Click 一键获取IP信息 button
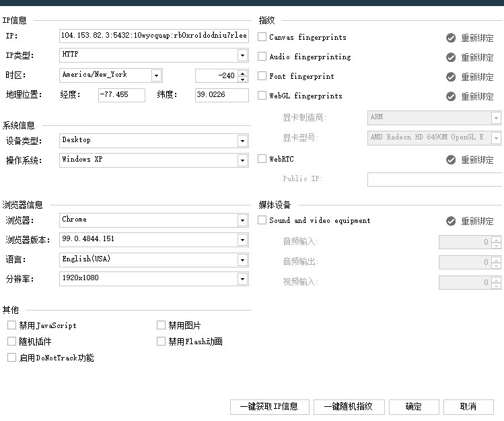This screenshot has height=421, width=504. (270, 407)
